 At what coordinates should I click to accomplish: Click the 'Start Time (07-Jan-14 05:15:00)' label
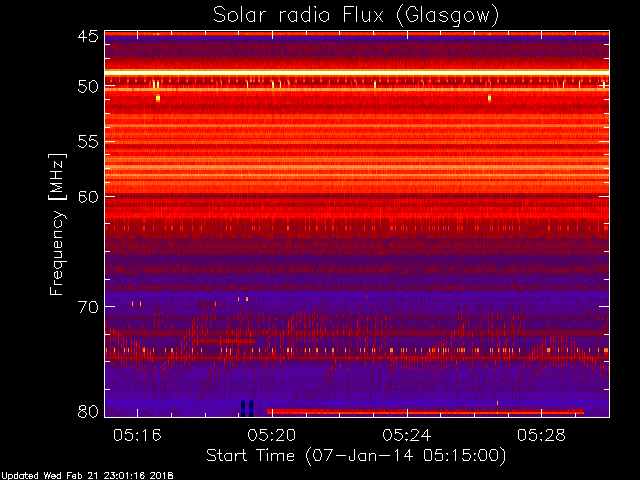click(356, 456)
